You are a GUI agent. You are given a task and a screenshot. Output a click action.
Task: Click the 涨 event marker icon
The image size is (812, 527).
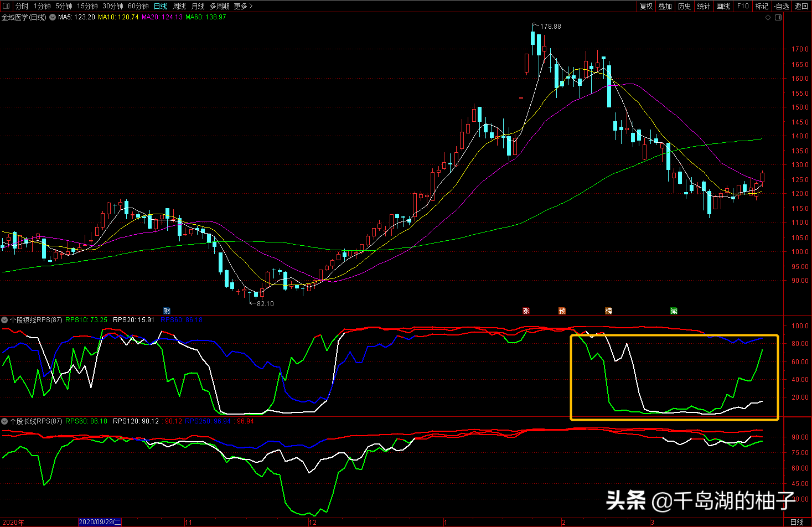(x=526, y=311)
